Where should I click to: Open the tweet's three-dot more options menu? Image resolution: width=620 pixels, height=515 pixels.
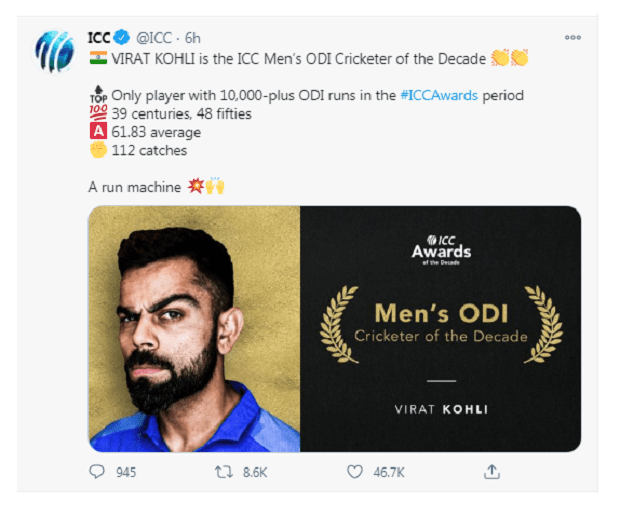tap(573, 37)
